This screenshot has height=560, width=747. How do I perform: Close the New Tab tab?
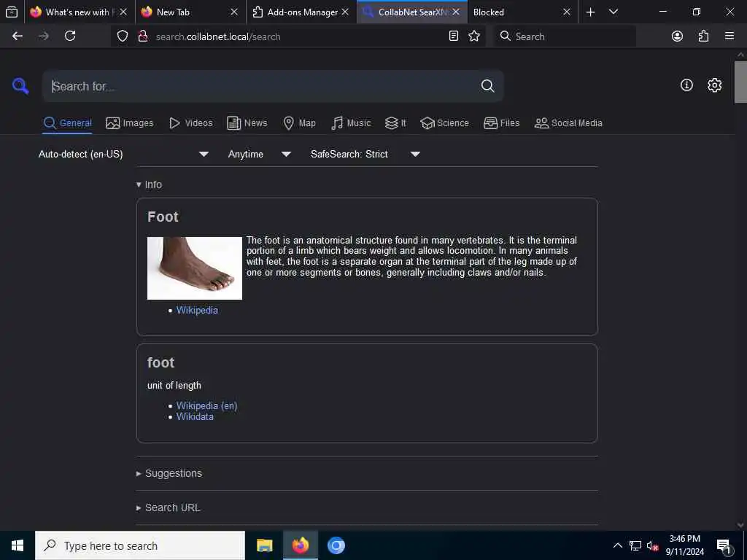[234, 12]
